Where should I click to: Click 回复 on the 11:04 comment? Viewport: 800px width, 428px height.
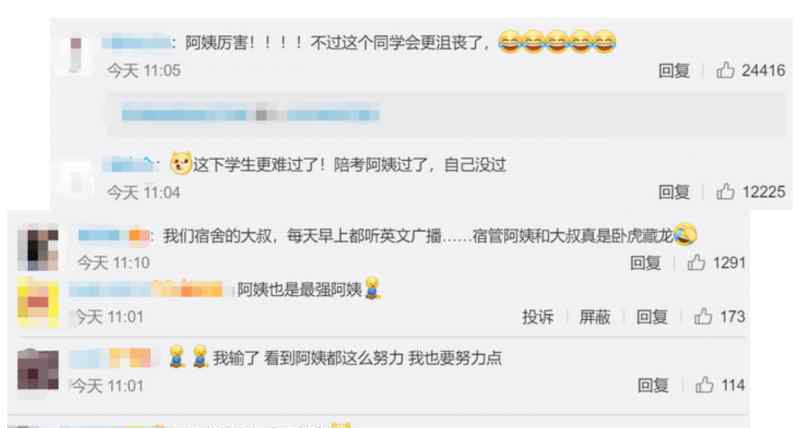(x=674, y=192)
